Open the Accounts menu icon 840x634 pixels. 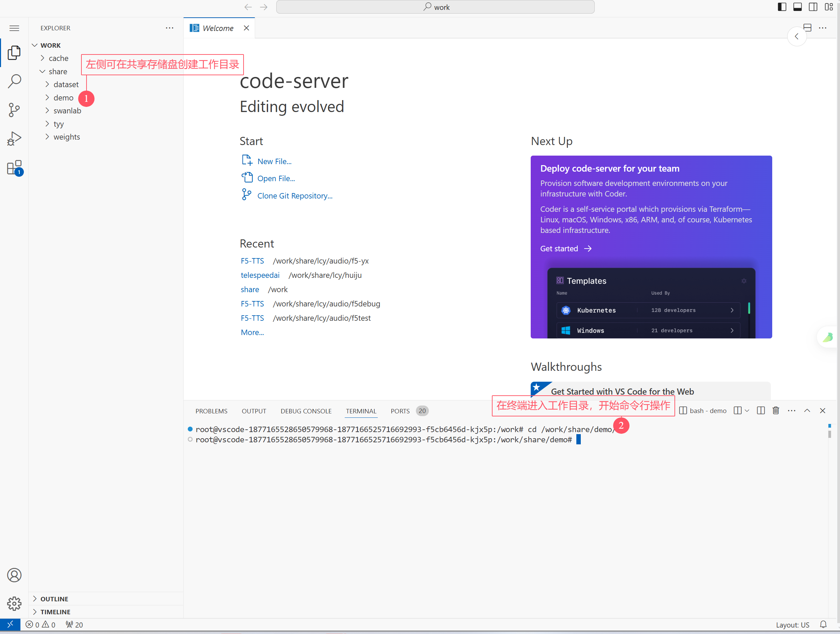pyautogui.click(x=14, y=575)
